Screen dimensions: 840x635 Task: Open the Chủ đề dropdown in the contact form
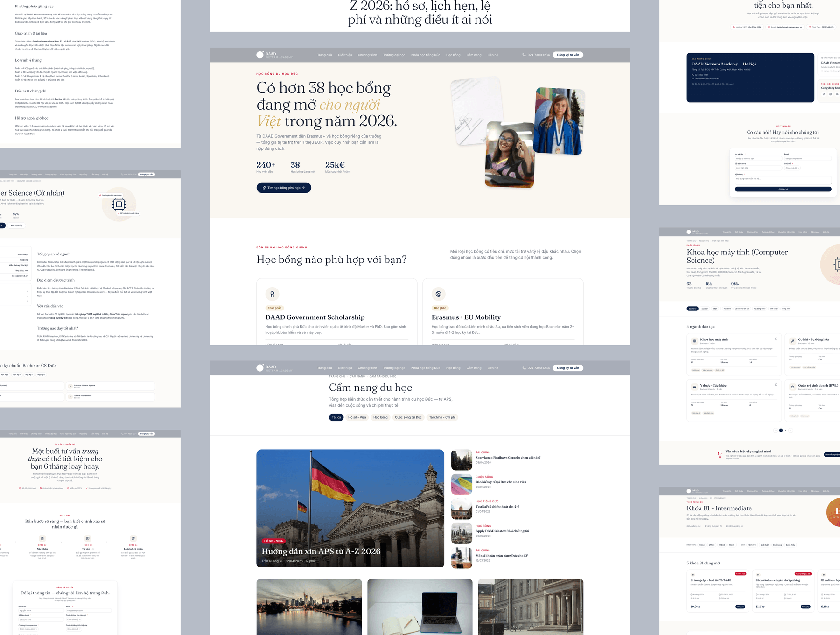click(792, 168)
